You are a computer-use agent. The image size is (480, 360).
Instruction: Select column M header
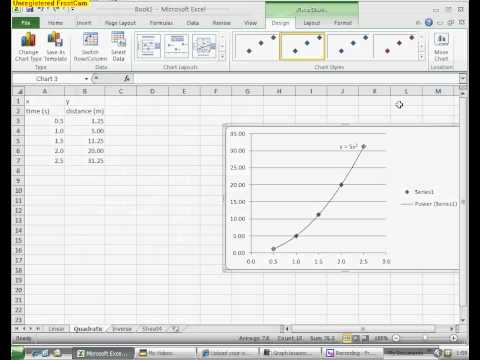coord(438,91)
